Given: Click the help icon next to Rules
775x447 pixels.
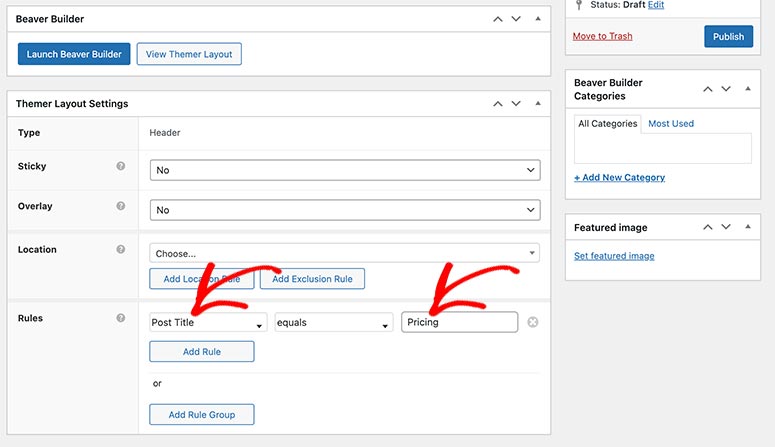Looking at the screenshot, I should [x=121, y=318].
